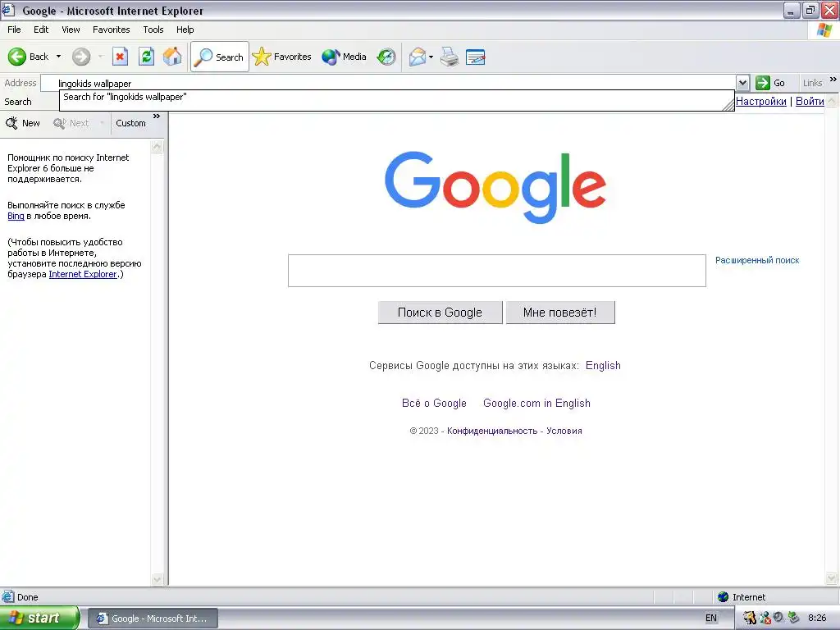Open the File menu
The width and height of the screenshot is (840, 630).
(x=14, y=30)
